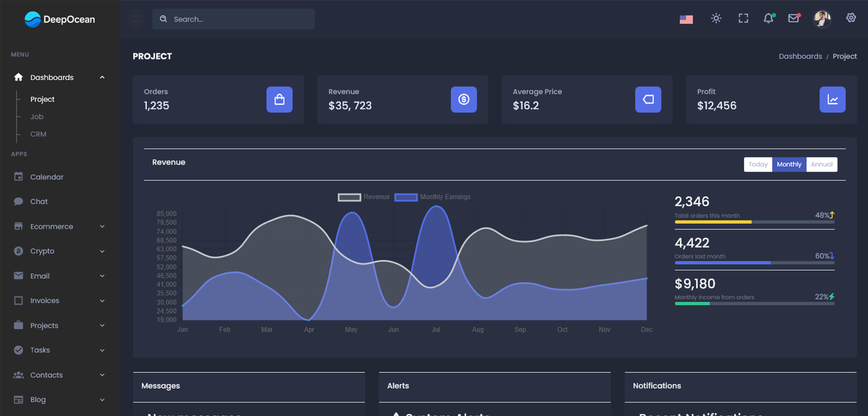
Task: Click the Total orders yellow progress bar
Action: coord(754,222)
